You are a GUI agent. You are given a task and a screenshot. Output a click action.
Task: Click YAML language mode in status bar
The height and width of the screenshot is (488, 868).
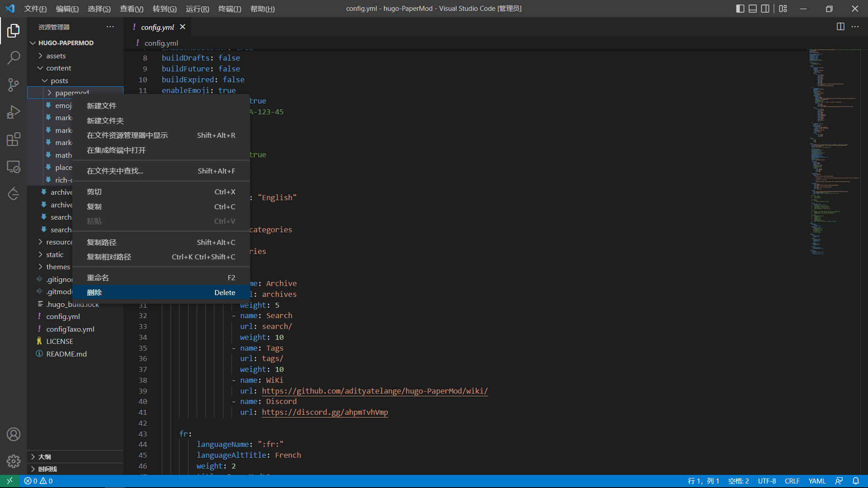pyautogui.click(x=816, y=481)
